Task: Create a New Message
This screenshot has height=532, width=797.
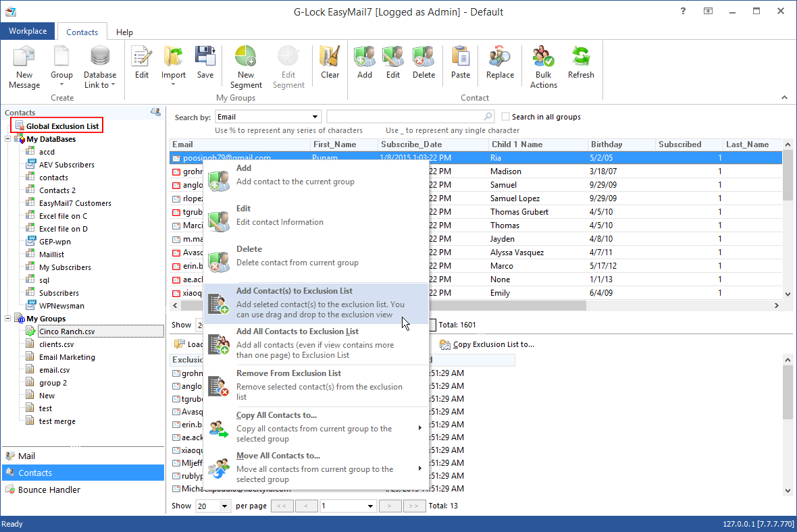Action: [x=24, y=64]
